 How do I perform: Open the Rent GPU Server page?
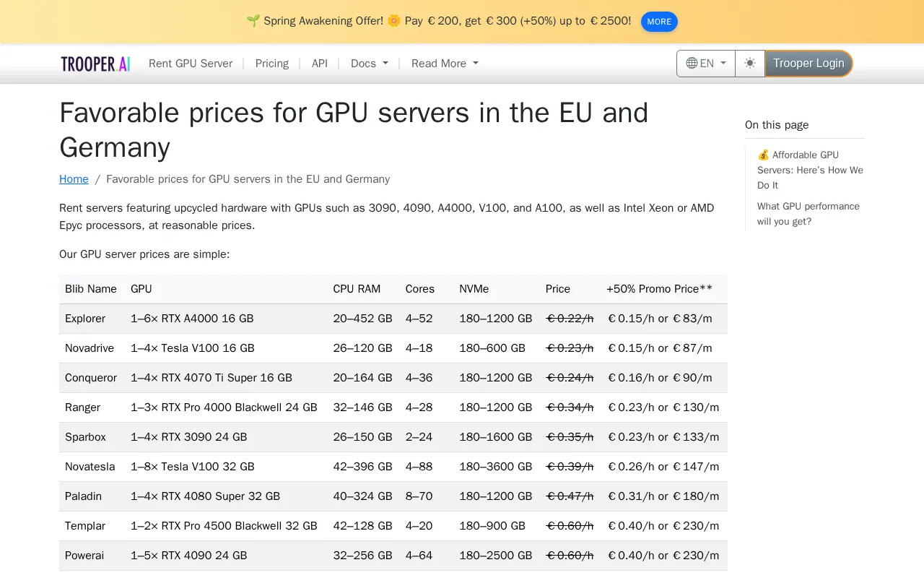tap(191, 64)
